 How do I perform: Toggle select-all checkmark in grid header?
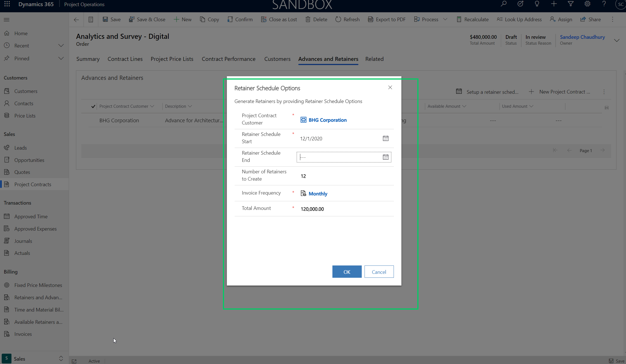[x=93, y=106]
